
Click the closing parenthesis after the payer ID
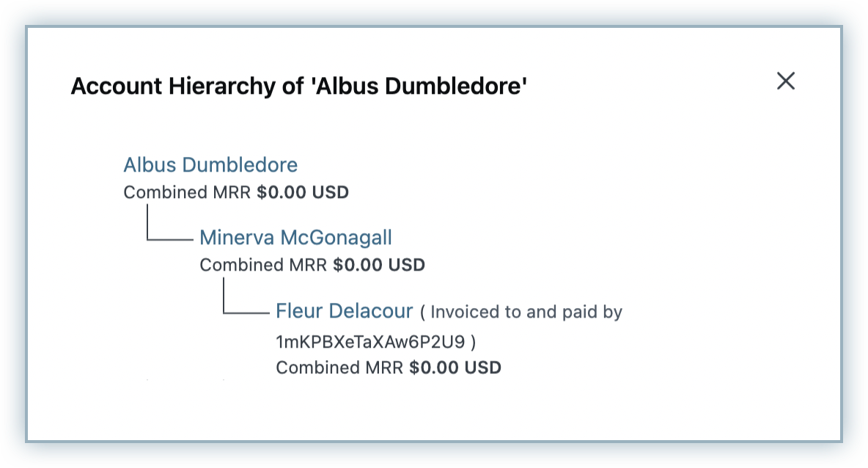tap(474, 342)
